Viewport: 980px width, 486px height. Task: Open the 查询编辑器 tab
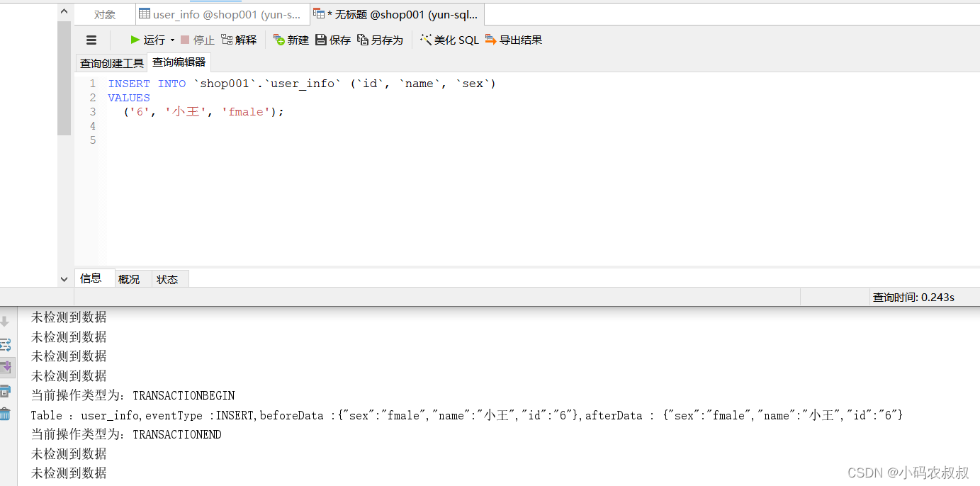click(x=179, y=62)
